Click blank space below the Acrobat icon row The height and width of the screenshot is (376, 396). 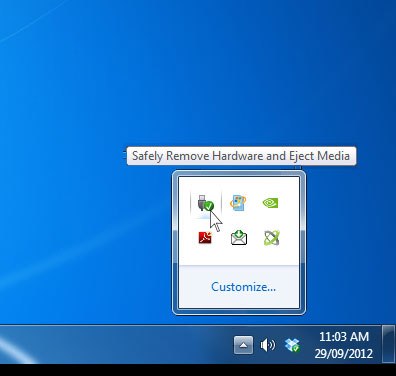(239, 255)
